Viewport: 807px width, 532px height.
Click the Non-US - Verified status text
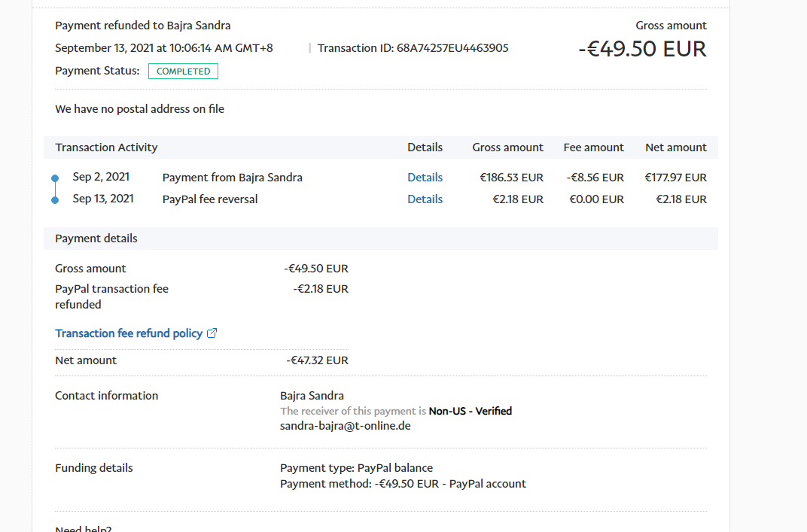coord(470,411)
